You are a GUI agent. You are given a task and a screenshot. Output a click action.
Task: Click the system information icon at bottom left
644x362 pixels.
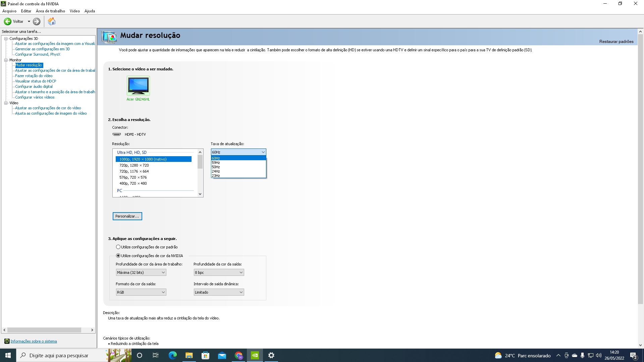[x=7, y=341]
